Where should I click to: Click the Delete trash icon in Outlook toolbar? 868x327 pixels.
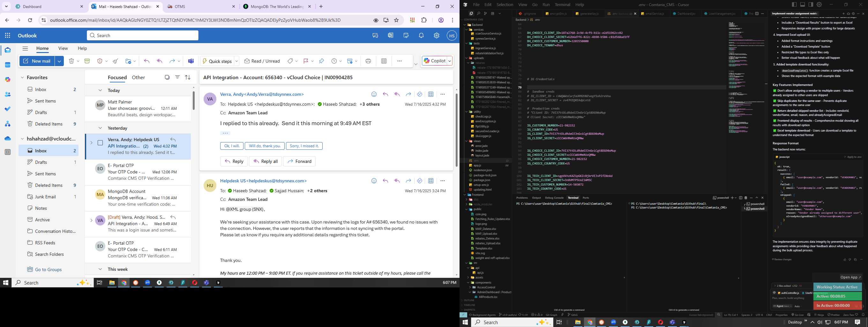(71, 61)
